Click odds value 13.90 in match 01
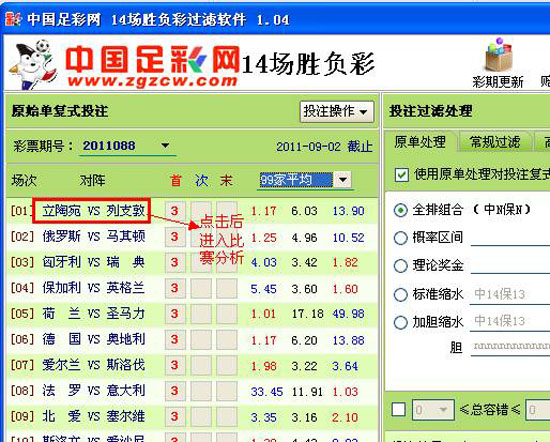 (x=348, y=211)
